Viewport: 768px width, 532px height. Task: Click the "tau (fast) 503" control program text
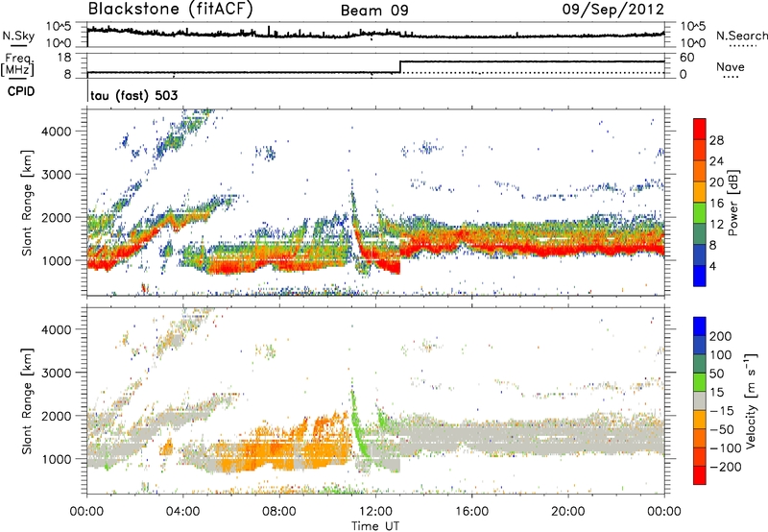click(133, 95)
